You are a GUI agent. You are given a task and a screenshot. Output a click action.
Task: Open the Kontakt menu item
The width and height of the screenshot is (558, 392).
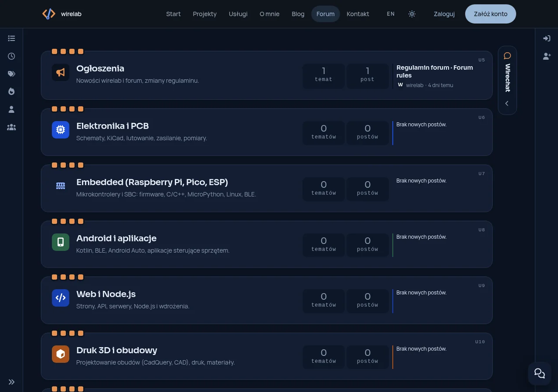[358, 14]
